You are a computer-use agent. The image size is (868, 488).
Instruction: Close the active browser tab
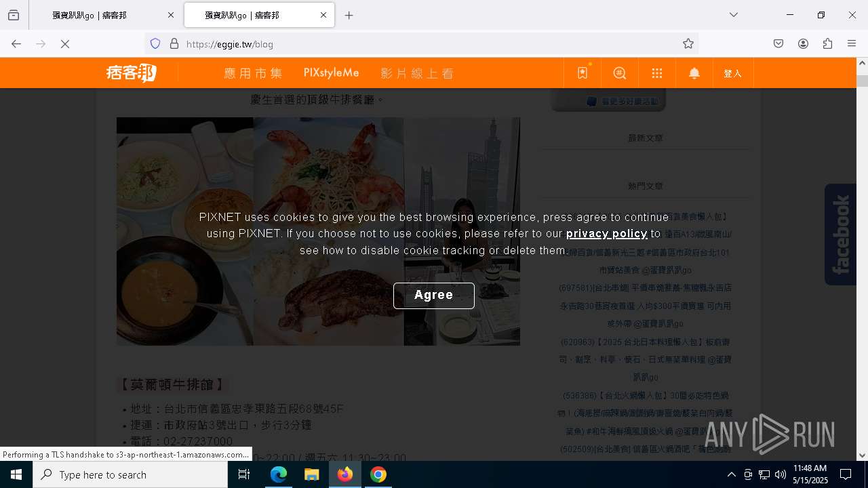click(323, 15)
